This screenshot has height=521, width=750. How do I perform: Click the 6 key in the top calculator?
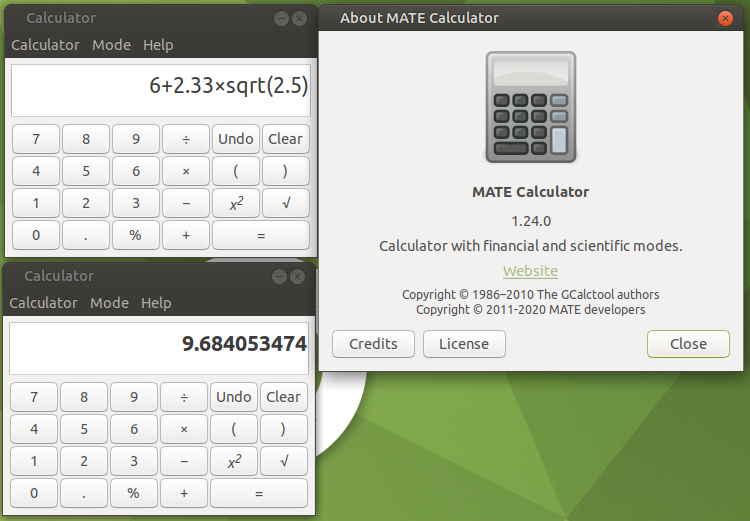point(136,171)
